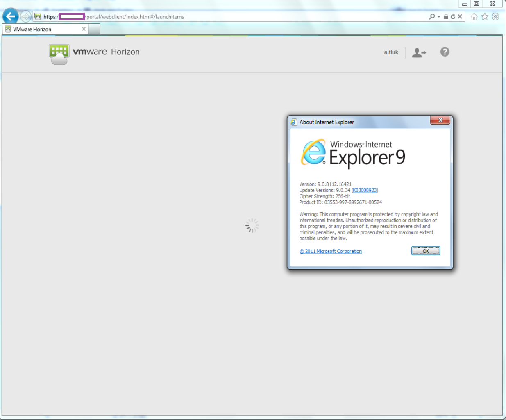This screenshot has width=506, height=420.
Task: Click the page favicon in address bar
Action: [38, 16]
